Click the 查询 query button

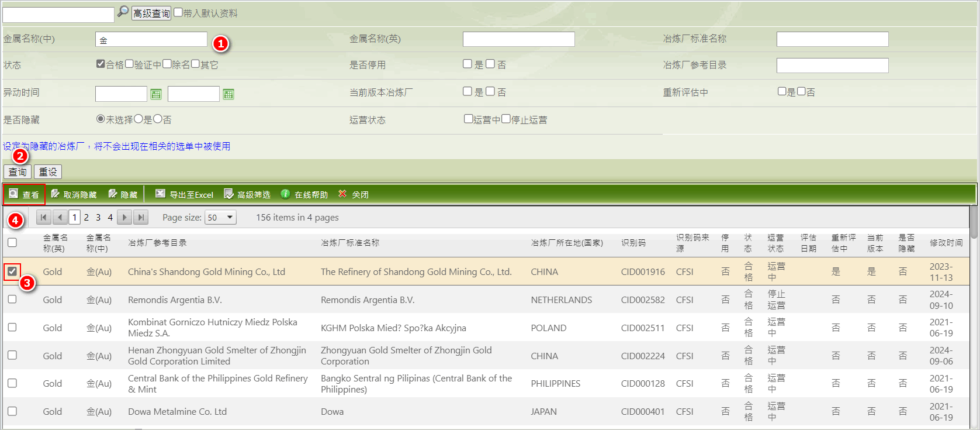tap(18, 172)
